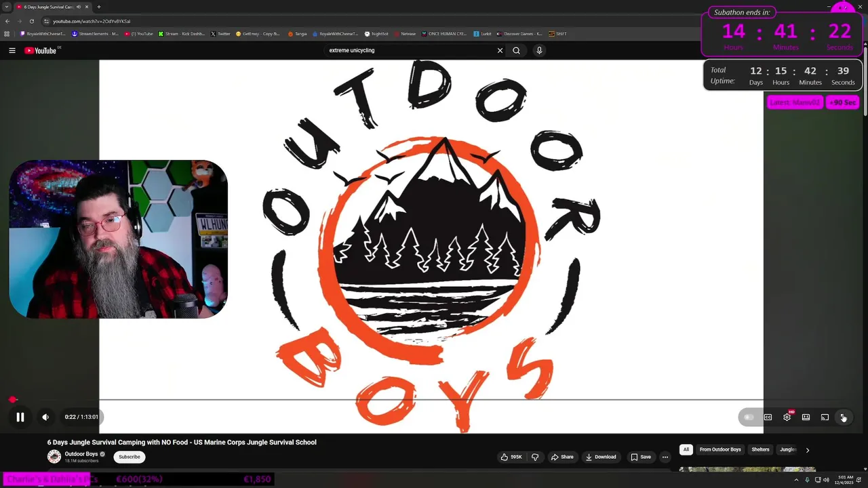This screenshot has width=868, height=488.
Task: Go to the YouTube home logo
Action: point(41,50)
